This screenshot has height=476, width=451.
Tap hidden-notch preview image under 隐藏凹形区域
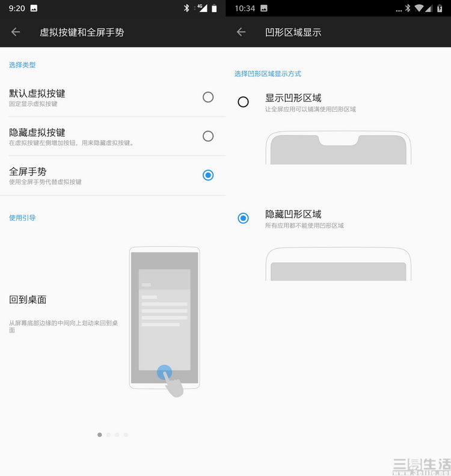339,264
